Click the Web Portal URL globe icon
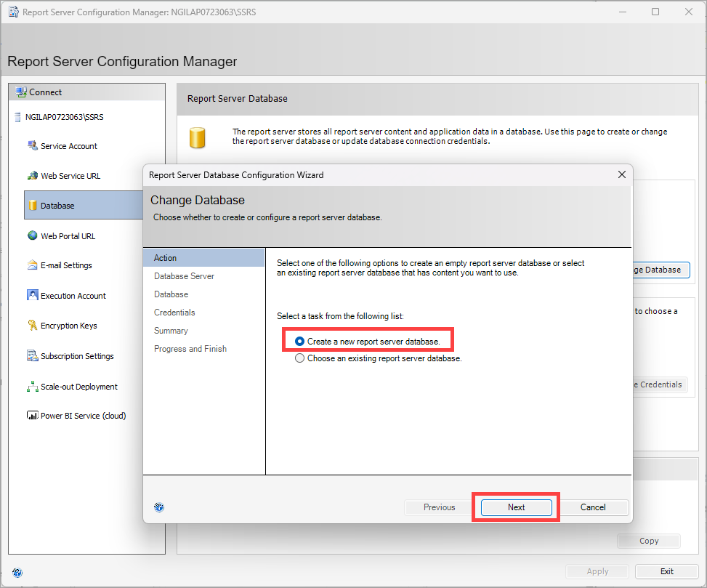Screen dimensions: 707x588 [33, 235]
